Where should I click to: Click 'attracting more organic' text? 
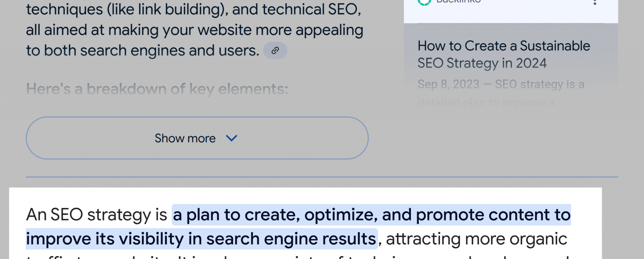coord(476,239)
